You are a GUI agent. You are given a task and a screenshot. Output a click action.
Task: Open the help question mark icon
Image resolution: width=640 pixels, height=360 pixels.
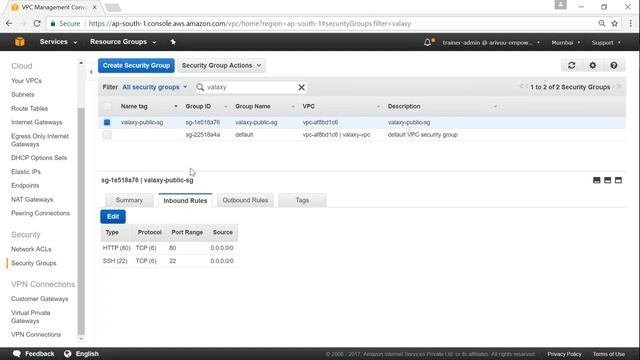(x=613, y=65)
